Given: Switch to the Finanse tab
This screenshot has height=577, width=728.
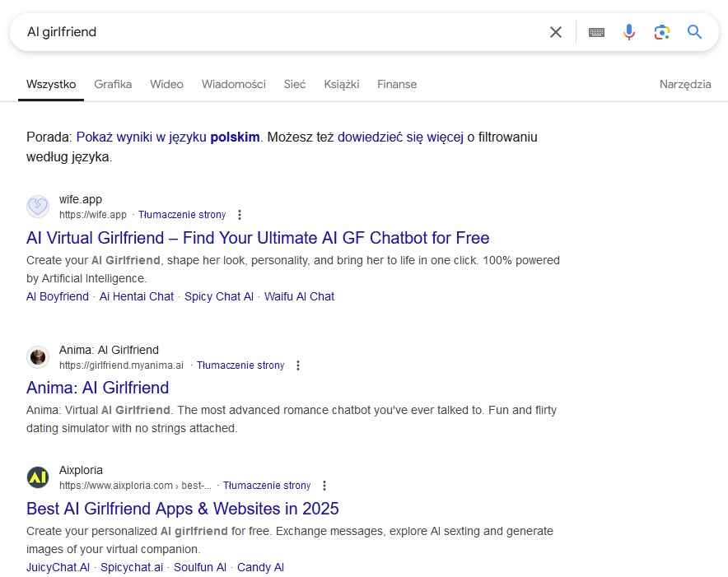Looking at the screenshot, I should [x=397, y=85].
